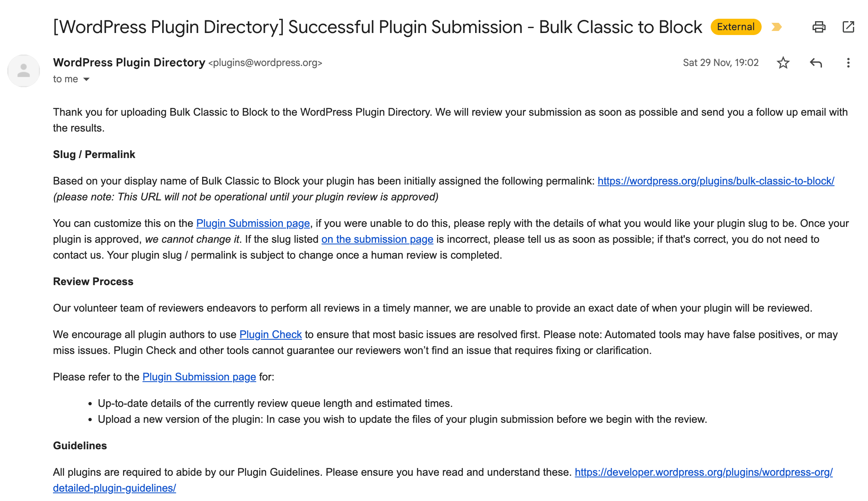Click the yellow importance marker arrow
Screen dimensions: 868x501
coord(777,26)
